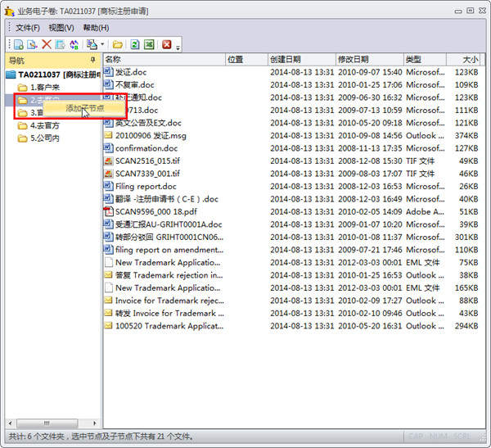
Task: Click the image icon of SCAN2516_015.tif
Action: tap(108, 161)
